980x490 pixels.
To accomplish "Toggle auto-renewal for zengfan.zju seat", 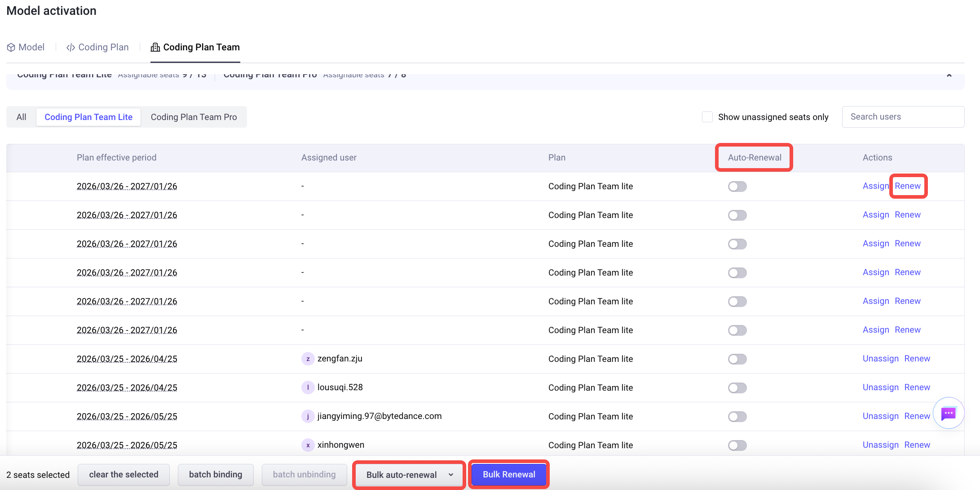I will click(x=737, y=359).
